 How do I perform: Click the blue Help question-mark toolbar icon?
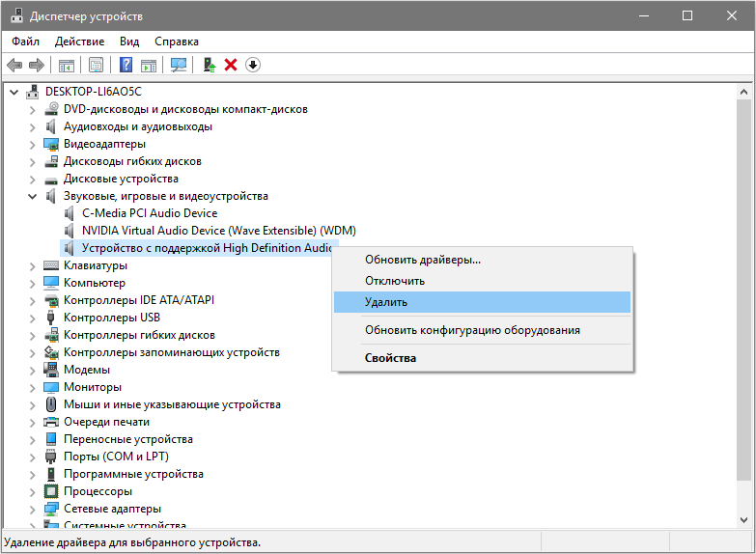(126, 65)
